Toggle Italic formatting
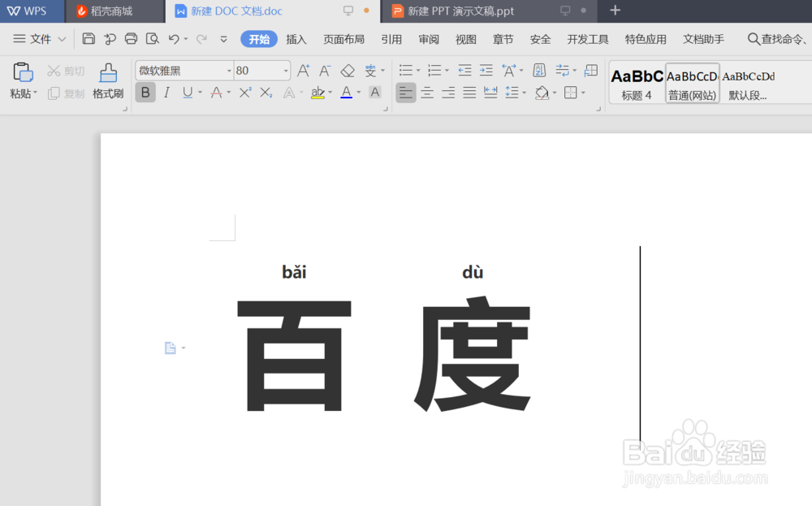 (x=166, y=93)
